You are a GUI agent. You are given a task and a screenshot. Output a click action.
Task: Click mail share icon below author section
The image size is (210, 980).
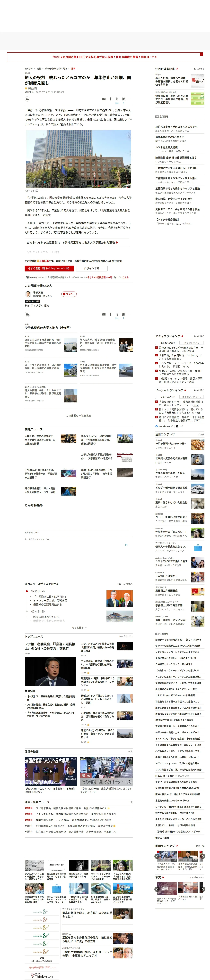coord(104,314)
